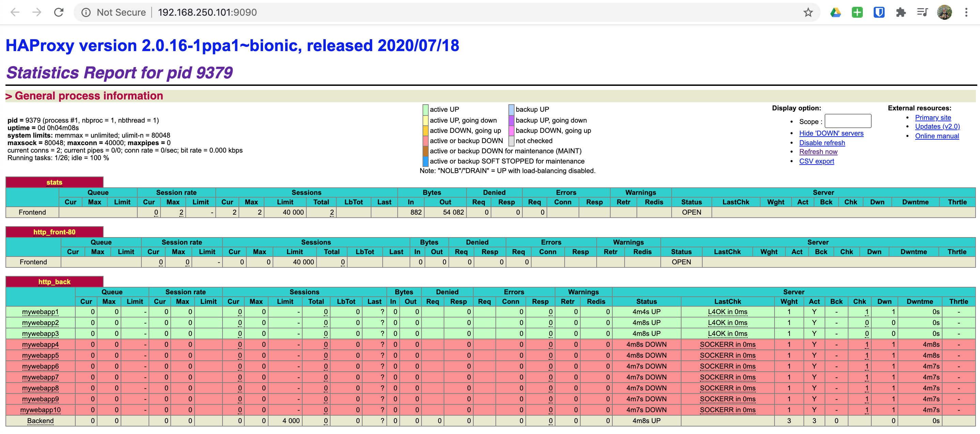Open the media control playlist icon
The height and width of the screenshot is (434, 980).
pos(922,13)
